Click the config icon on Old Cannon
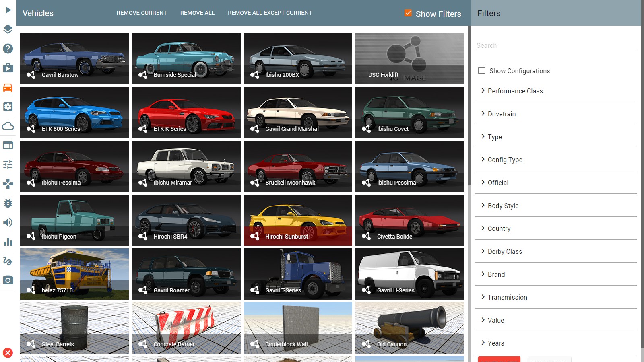Image resolution: width=644 pixels, height=362 pixels. pos(366,344)
